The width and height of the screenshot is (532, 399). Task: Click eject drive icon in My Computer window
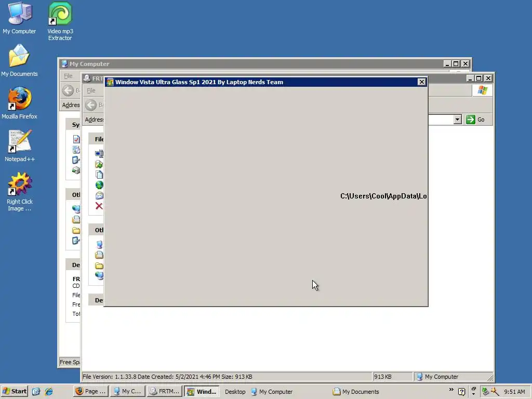[x=76, y=170]
